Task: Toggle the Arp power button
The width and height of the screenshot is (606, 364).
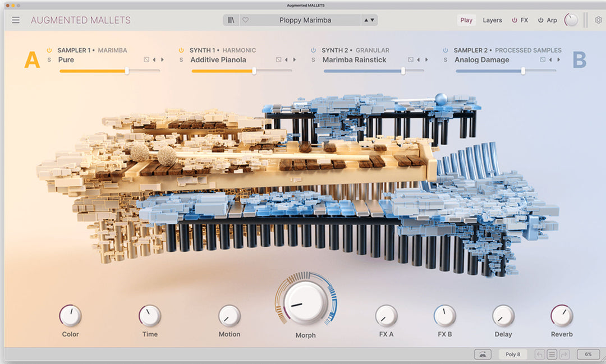Action: (541, 20)
